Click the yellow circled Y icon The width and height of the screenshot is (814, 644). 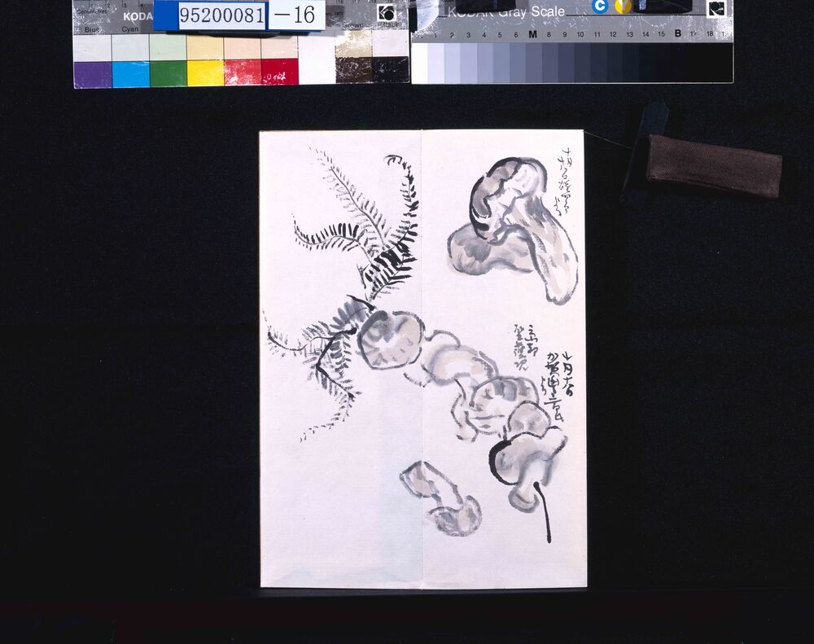coord(622,6)
